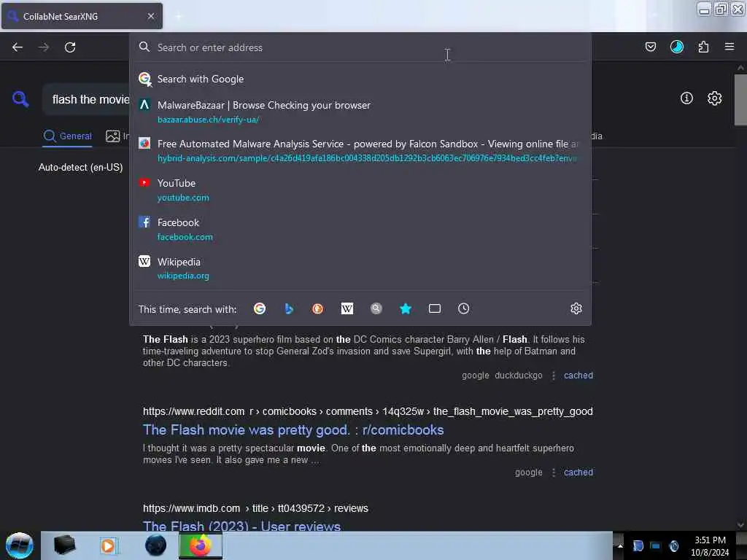Search this time with DuckDuckGo icon
The image size is (747, 560).
[x=318, y=308]
